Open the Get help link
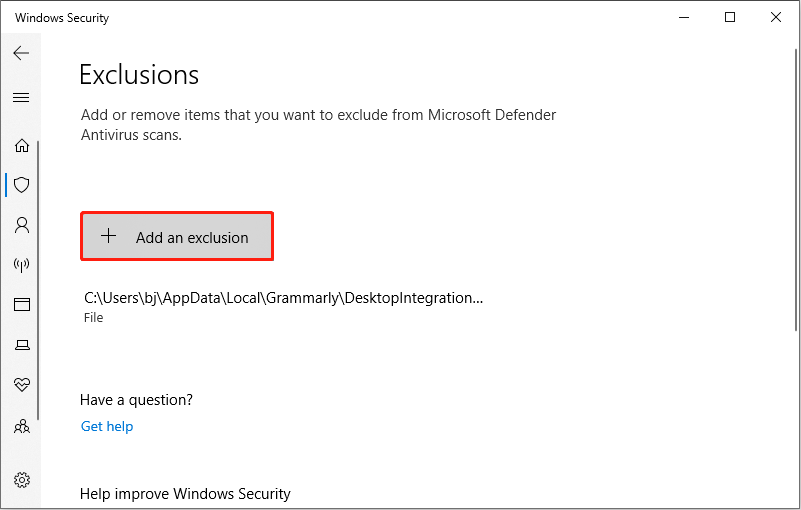The width and height of the screenshot is (801, 510). click(106, 426)
